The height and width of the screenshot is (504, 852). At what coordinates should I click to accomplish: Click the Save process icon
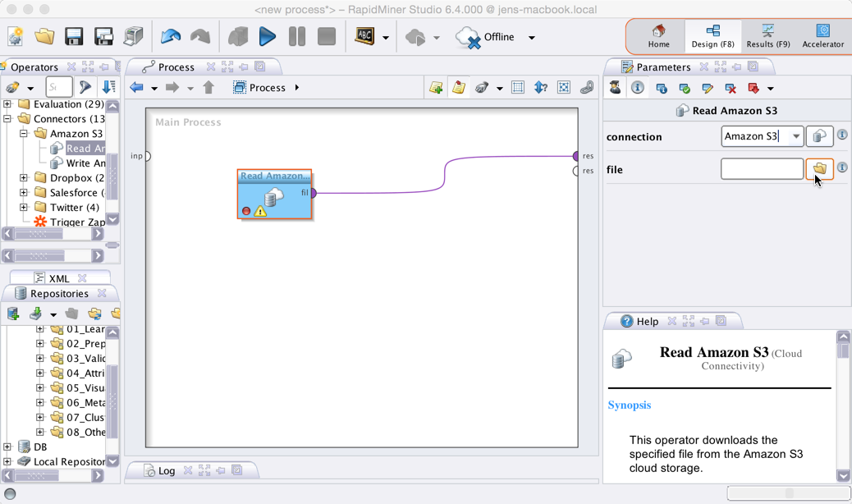74,36
